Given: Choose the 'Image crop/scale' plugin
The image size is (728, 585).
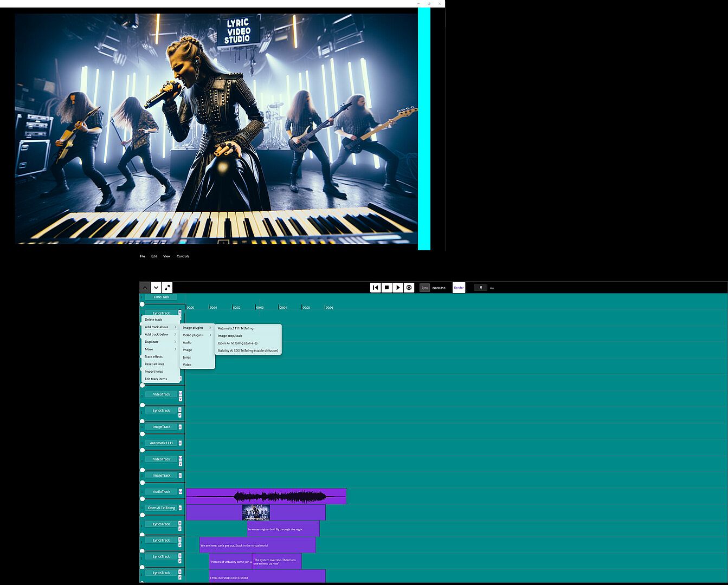Looking at the screenshot, I should pyautogui.click(x=248, y=336).
